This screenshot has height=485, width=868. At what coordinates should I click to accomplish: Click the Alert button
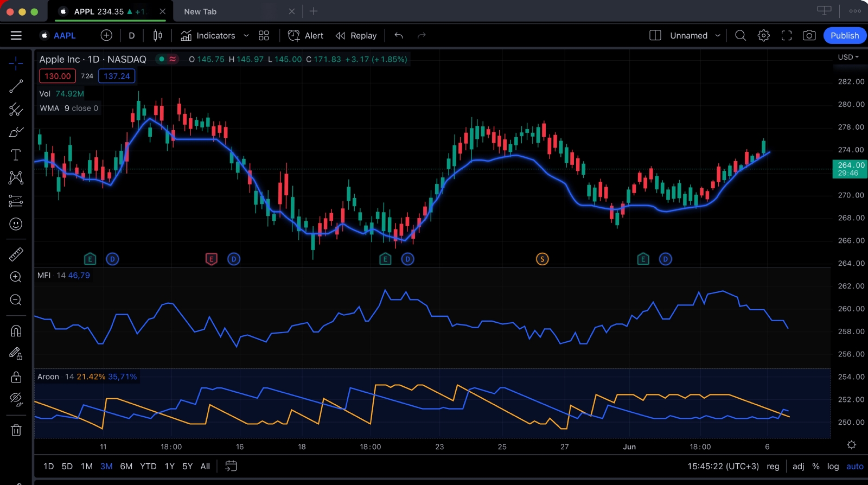pos(305,36)
